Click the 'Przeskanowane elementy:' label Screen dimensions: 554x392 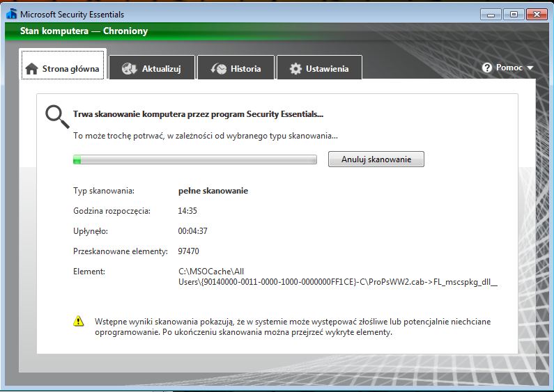[121, 251]
